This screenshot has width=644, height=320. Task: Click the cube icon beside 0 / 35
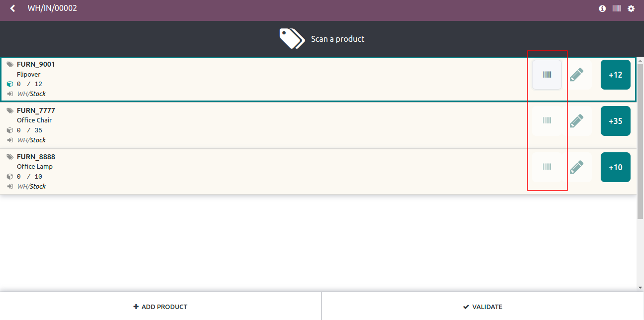(10, 130)
